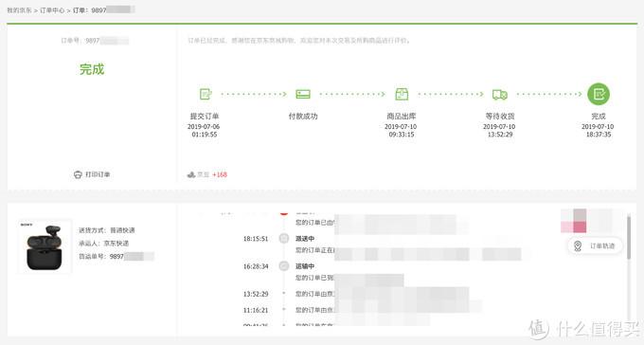Image resolution: width=644 pixels, height=345 pixels.
Task: Click the 付款成功 step label
Action: (x=303, y=117)
